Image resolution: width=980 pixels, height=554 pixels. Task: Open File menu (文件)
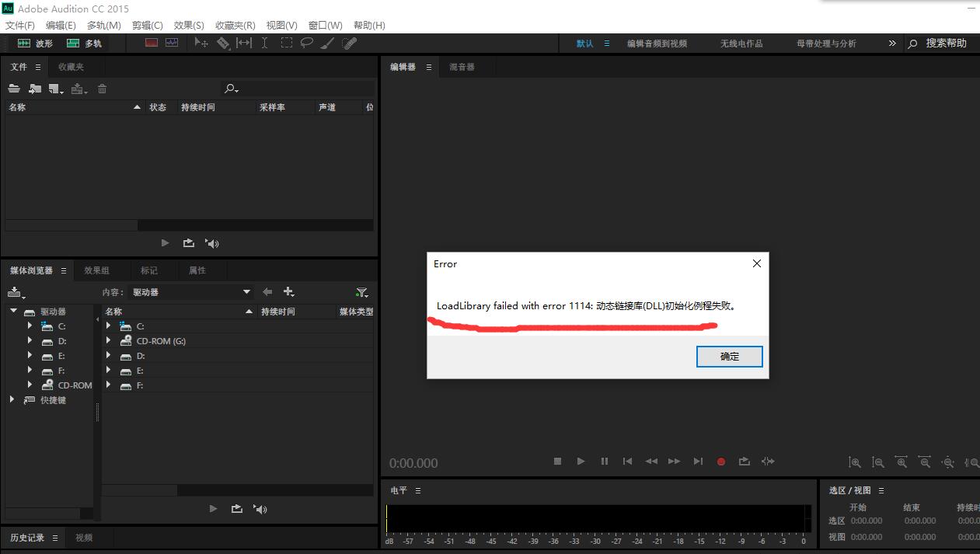20,25
